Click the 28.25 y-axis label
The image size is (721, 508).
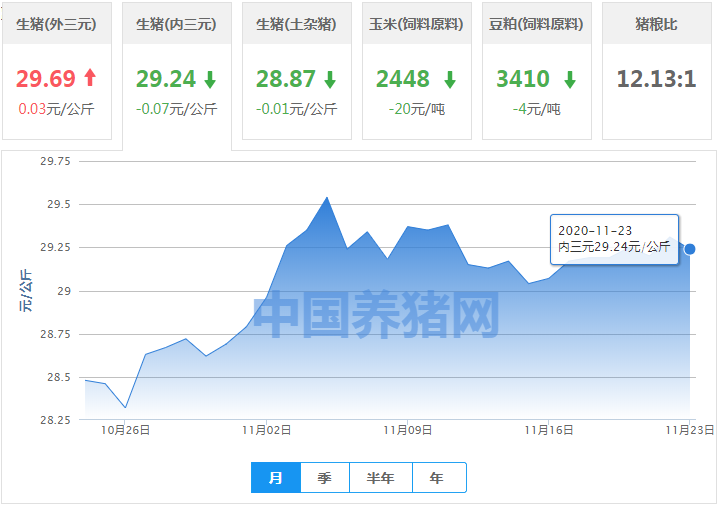(55, 420)
